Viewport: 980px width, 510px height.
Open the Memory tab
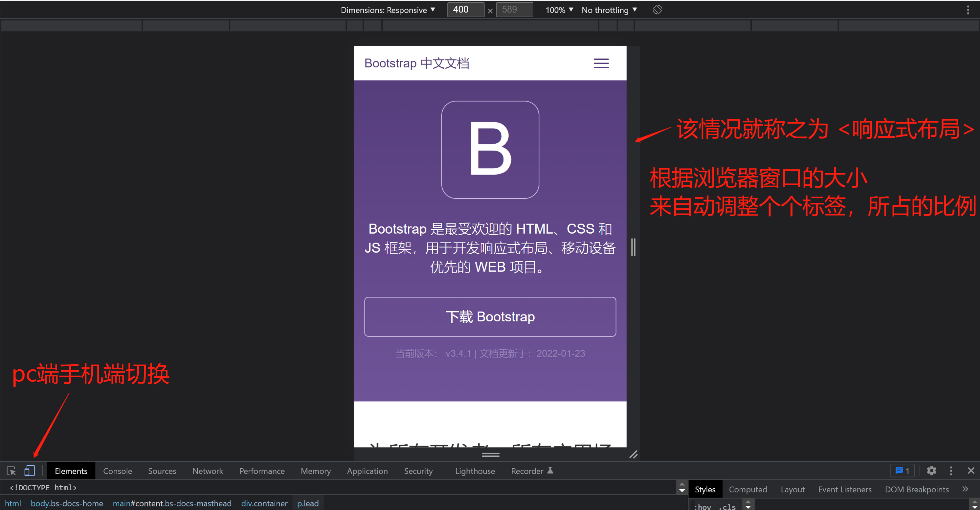(x=316, y=471)
